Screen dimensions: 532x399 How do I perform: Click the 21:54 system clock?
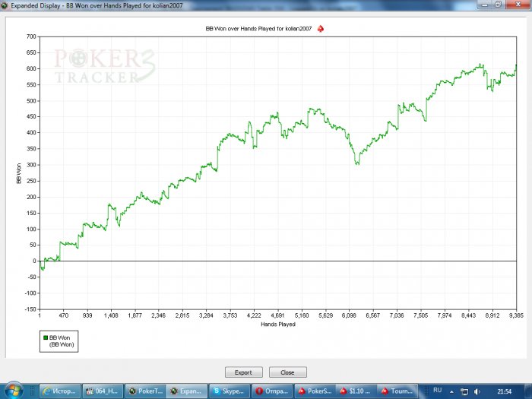click(x=504, y=391)
